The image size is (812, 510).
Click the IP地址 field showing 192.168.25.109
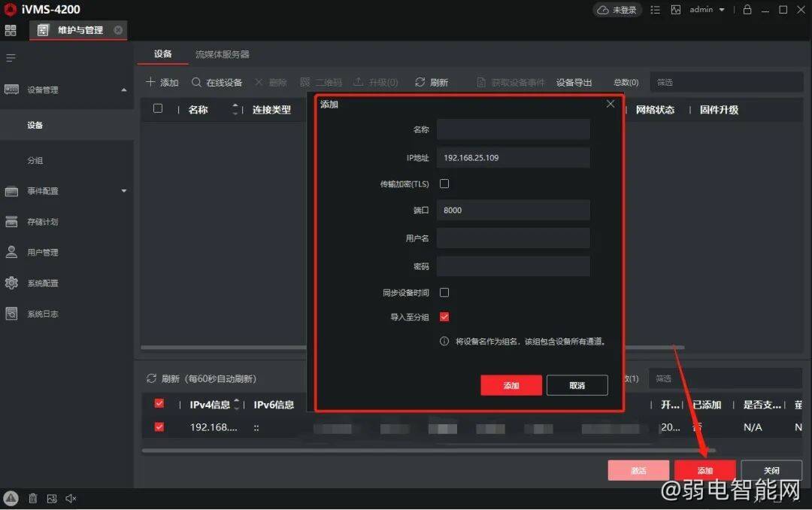coord(514,157)
